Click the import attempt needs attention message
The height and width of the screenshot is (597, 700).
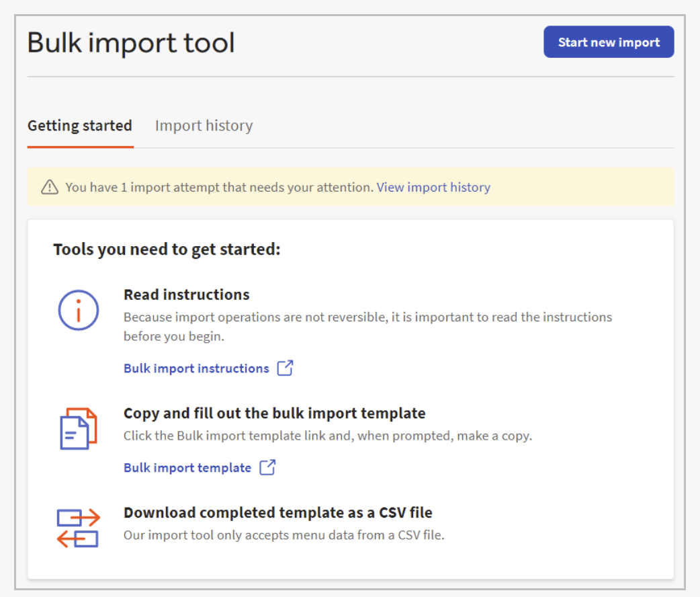click(219, 188)
